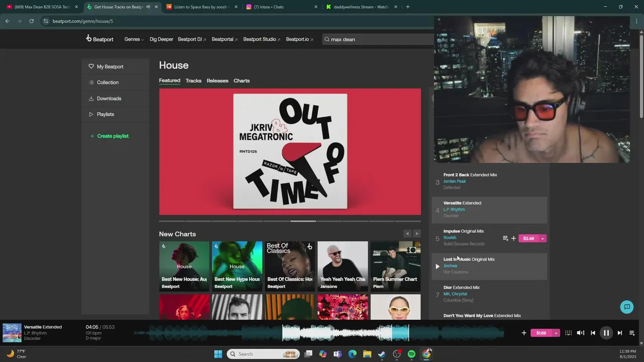Open Joshwa artist link
The image size is (644, 362).
(x=450, y=265)
